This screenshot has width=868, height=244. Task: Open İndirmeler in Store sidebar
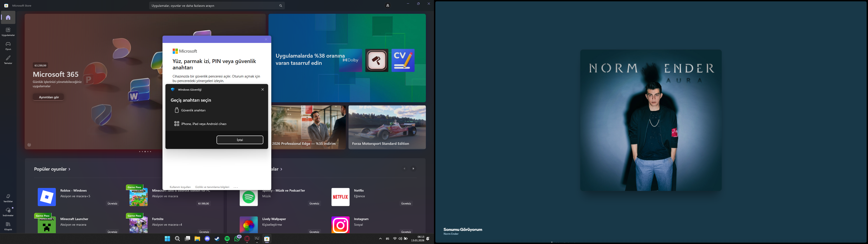coord(8,212)
